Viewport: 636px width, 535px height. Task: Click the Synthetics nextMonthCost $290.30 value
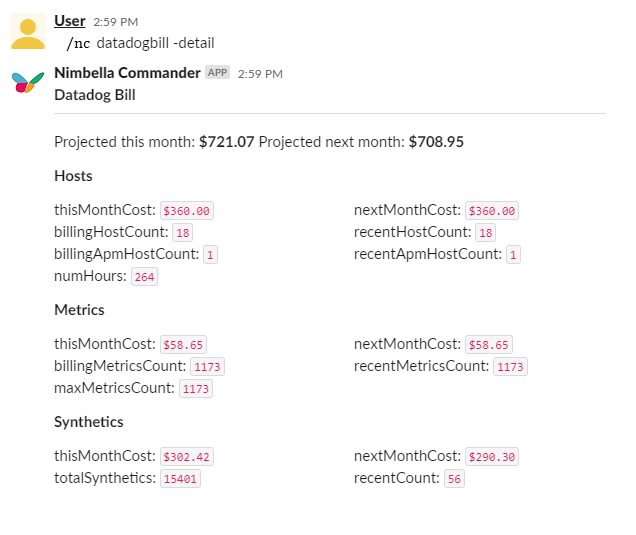(x=492, y=457)
